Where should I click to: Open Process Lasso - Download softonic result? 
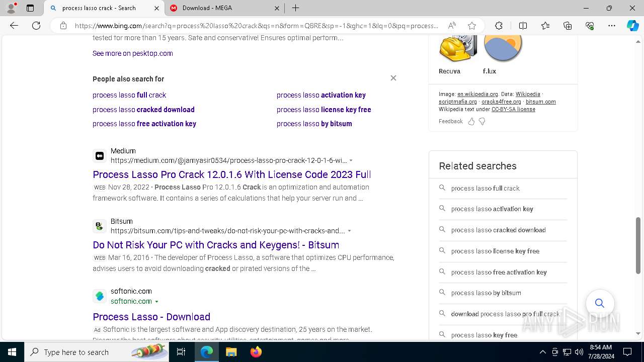point(151,317)
